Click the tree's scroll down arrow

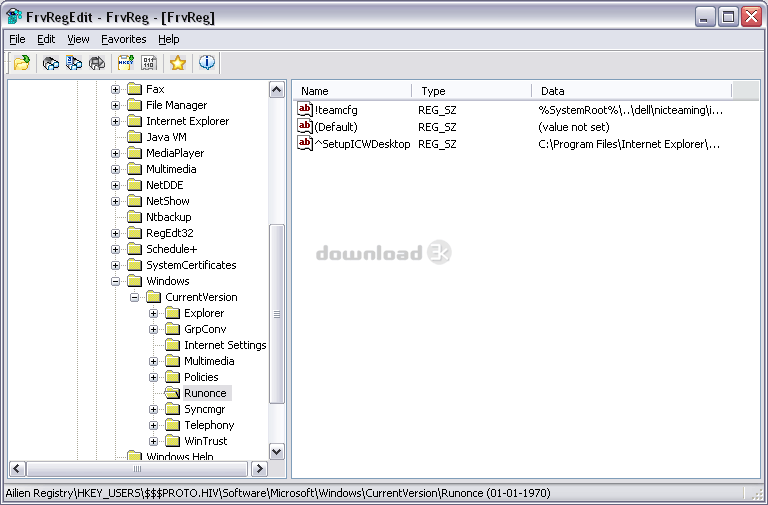(277, 452)
